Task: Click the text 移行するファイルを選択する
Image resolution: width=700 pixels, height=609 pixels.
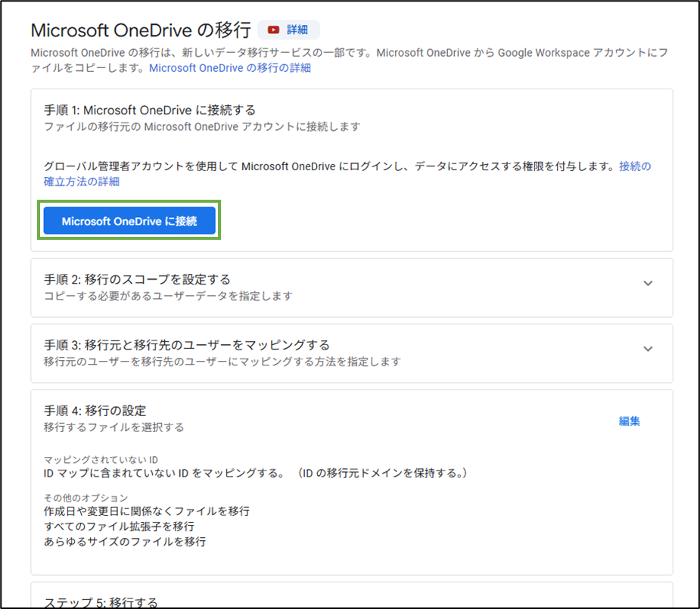Action: click(x=114, y=427)
